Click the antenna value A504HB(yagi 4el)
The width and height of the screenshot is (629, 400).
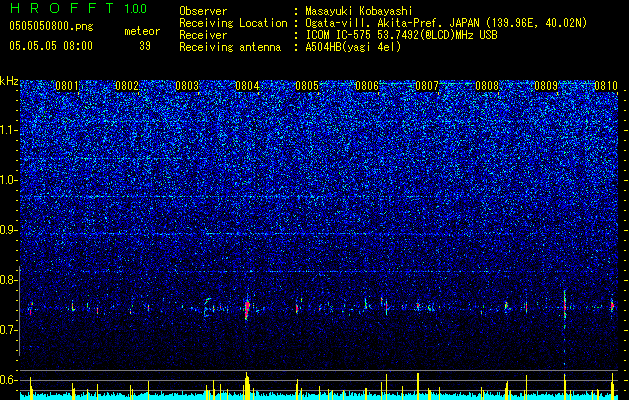point(353,47)
